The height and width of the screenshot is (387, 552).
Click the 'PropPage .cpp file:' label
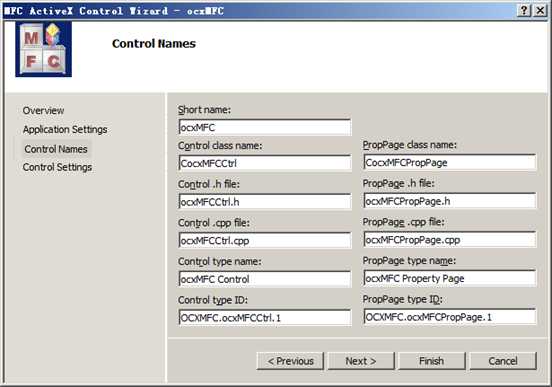[403, 222]
